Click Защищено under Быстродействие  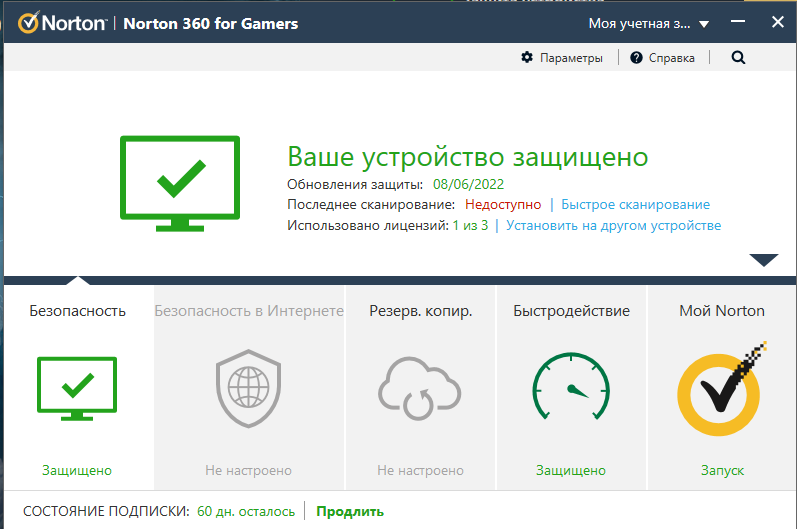571,471
